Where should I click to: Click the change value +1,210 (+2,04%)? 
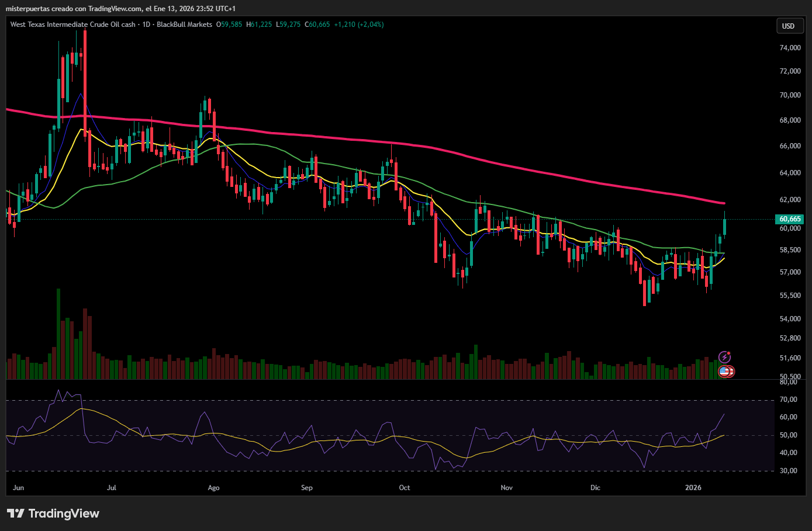click(x=359, y=25)
